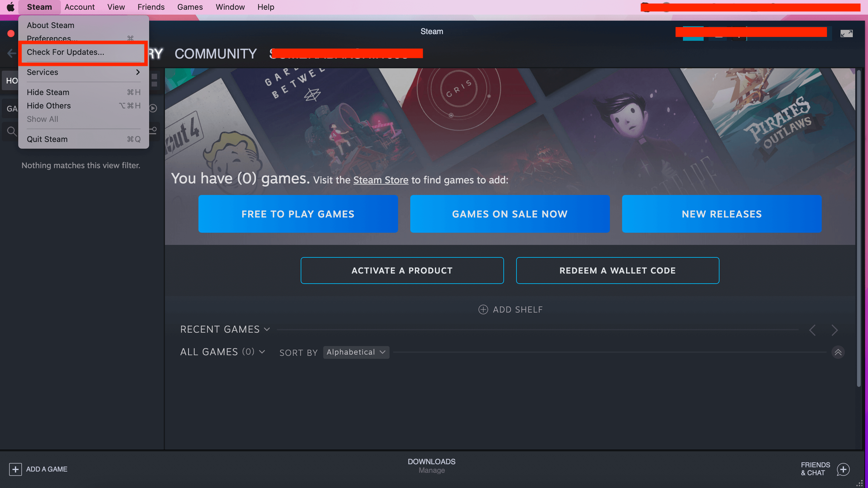The image size is (868, 488).
Task: Click the Activate A Product button
Action: coord(402,270)
